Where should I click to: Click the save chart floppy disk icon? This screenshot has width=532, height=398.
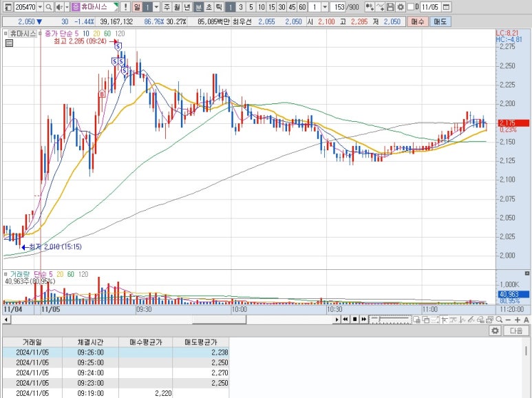391,7
